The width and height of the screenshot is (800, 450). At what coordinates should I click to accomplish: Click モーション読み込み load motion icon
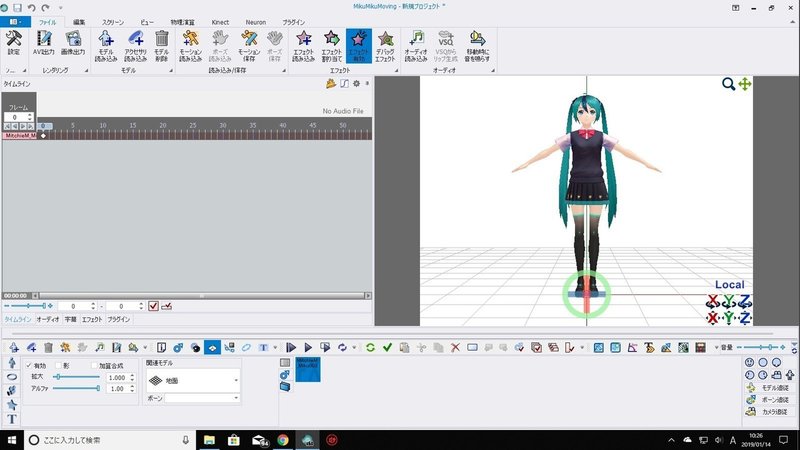tap(191, 46)
